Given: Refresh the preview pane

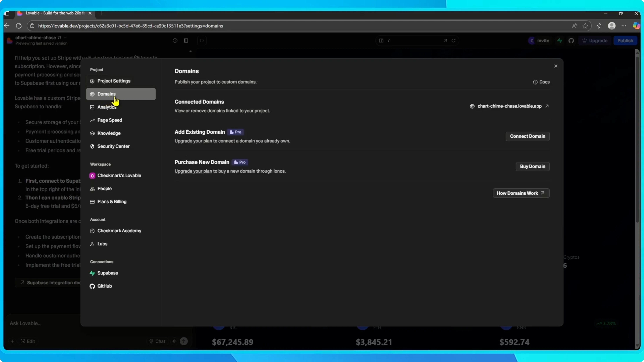Looking at the screenshot, I should pos(453,40).
